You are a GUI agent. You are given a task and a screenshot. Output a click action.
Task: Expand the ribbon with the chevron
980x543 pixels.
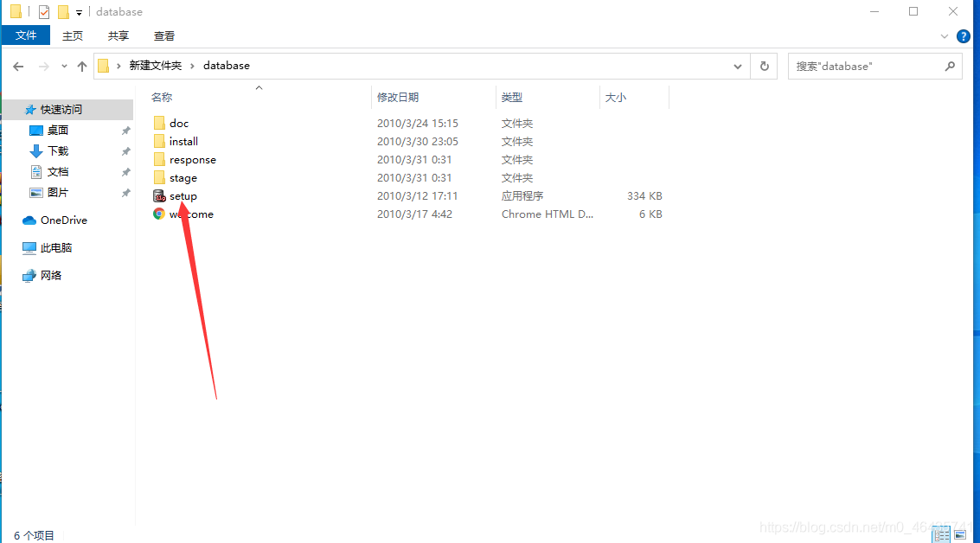945,36
